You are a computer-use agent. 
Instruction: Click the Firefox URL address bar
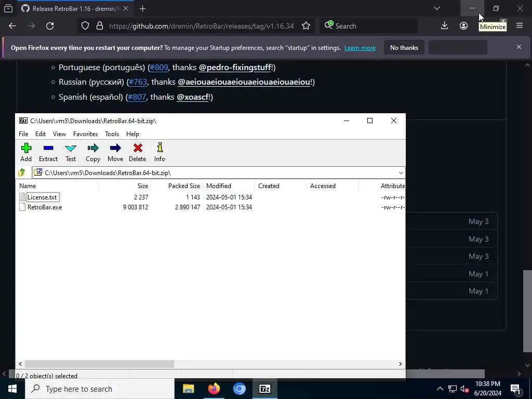point(201,26)
